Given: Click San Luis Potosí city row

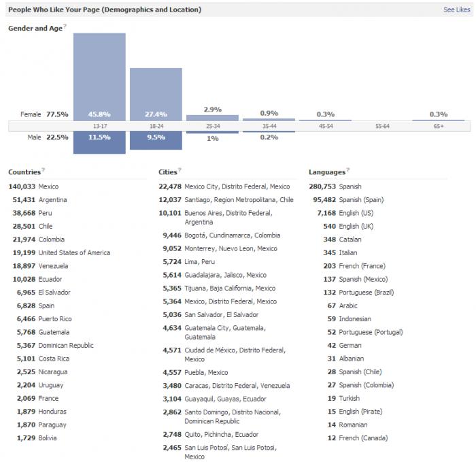Looking at the screenshot, I should [220, 452].
